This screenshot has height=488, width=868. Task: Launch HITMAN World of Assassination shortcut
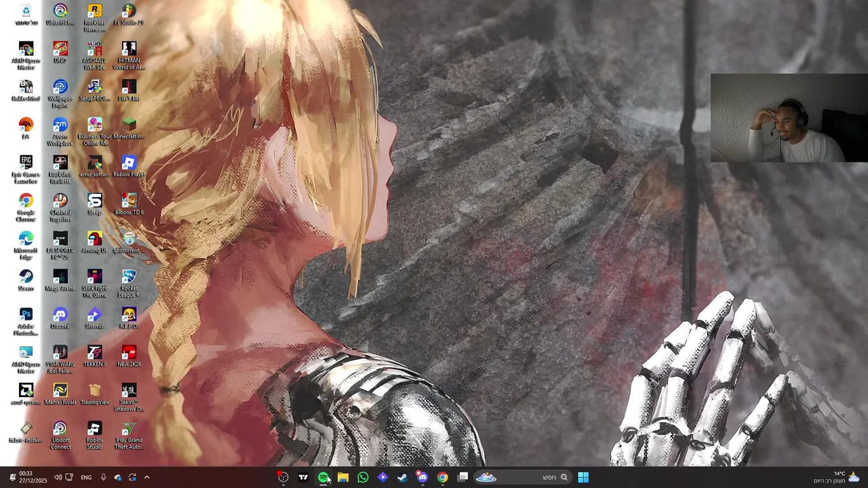click(129, 56)
